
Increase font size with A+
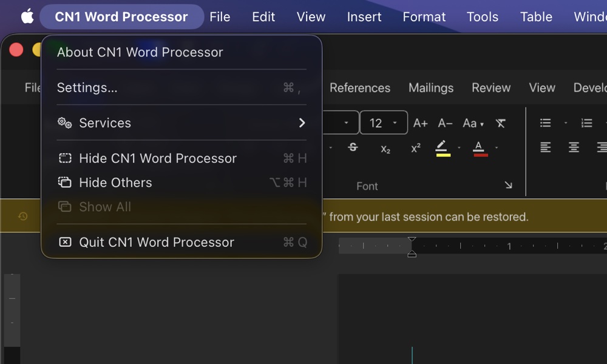pyautogui.click(x=420, y=123)
